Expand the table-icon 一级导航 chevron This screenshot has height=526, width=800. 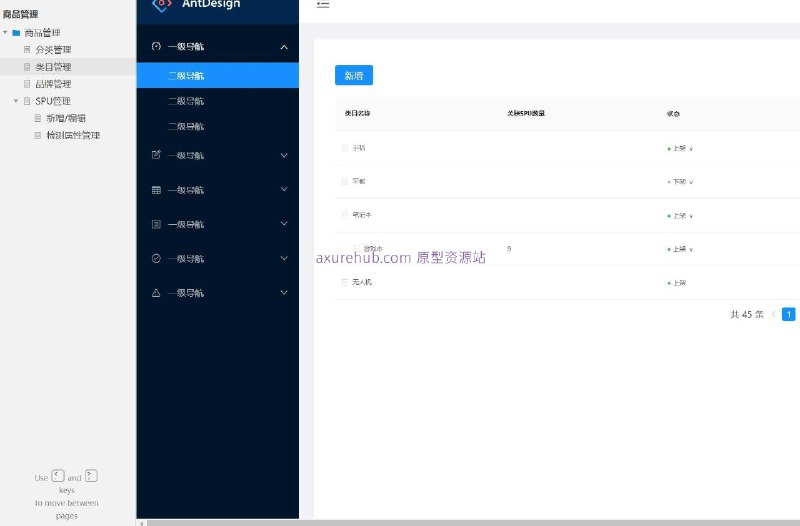[284, 189]
